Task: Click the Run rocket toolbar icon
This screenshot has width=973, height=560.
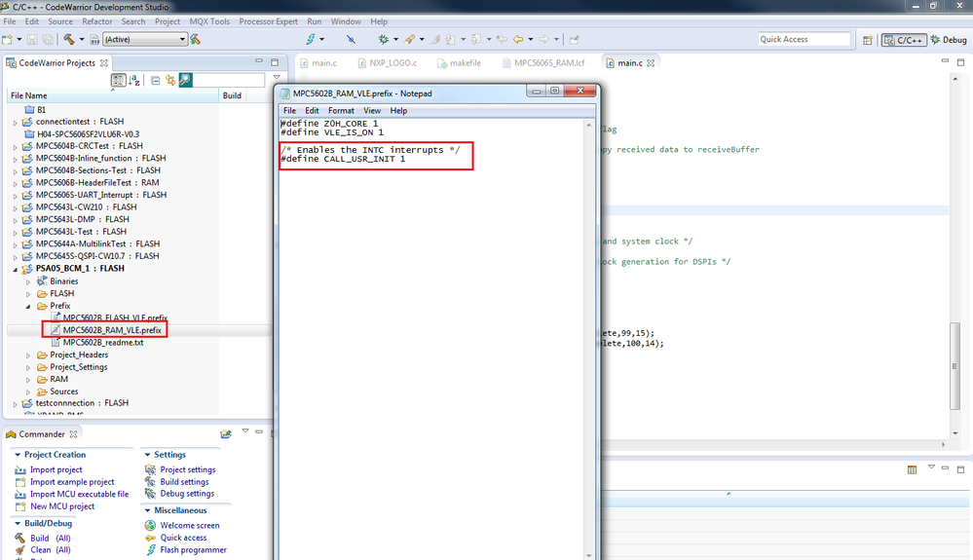Action: (409, 40)
